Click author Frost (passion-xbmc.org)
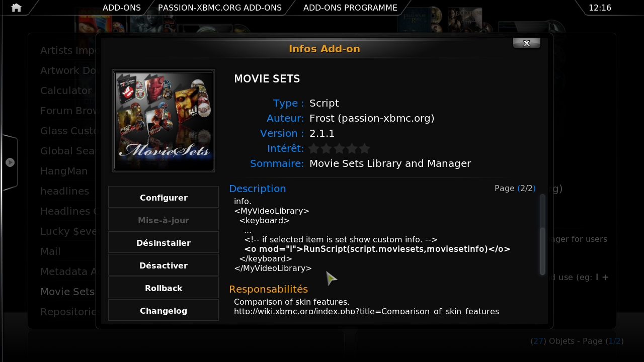Viewport: 644px width, 362px height. tap(372, 118)
